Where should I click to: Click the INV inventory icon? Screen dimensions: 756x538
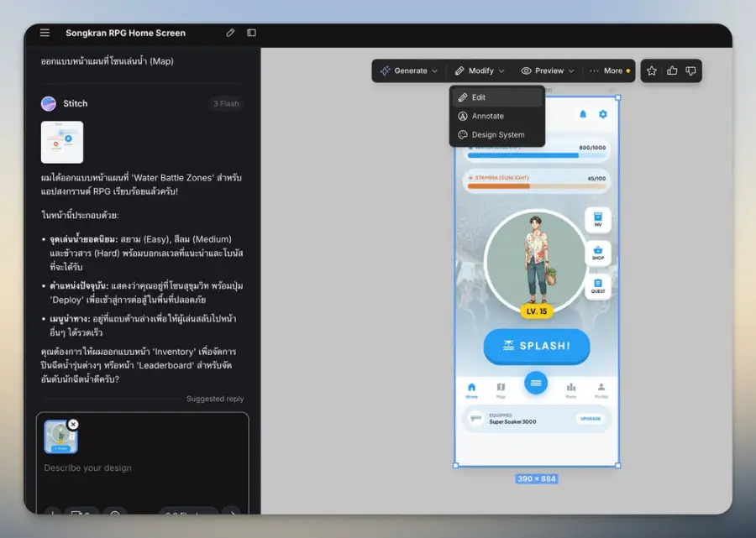coord(598,220)
